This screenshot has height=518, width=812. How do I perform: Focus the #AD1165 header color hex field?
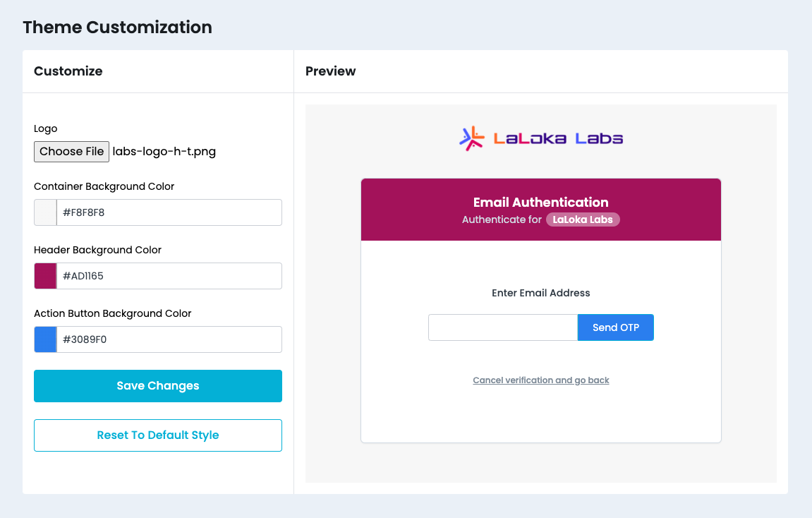pyautogui.click(x=169, y=276)
